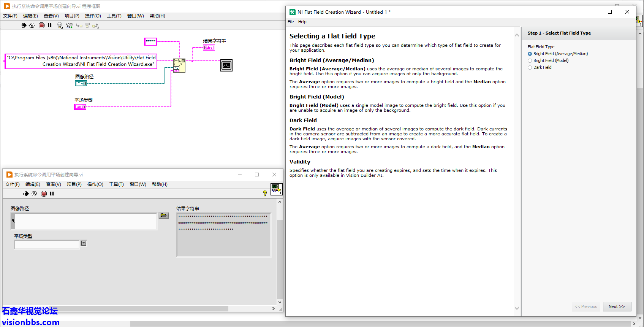This screenshot has height=327, width=644.
Task: Open Help menu in Flat Field Wizard
Action: (x=302, y=22)
